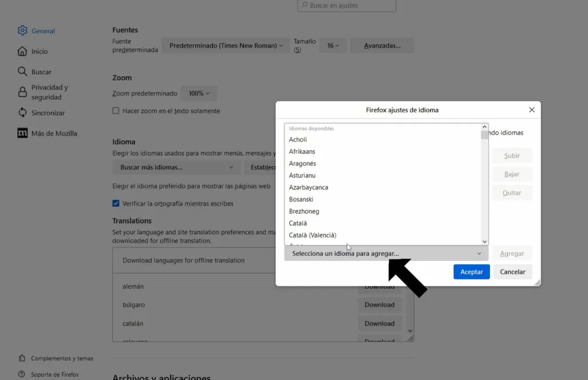This screenshot has width=588, height=380.
Task: Click the Sincronizar sync icon
Action: point(22,113)
